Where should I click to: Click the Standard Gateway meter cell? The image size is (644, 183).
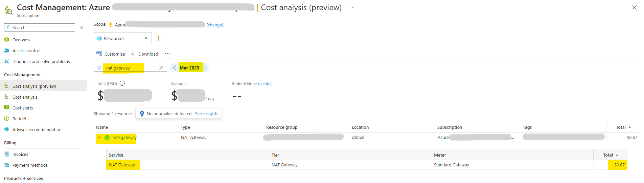pos(452,165)
